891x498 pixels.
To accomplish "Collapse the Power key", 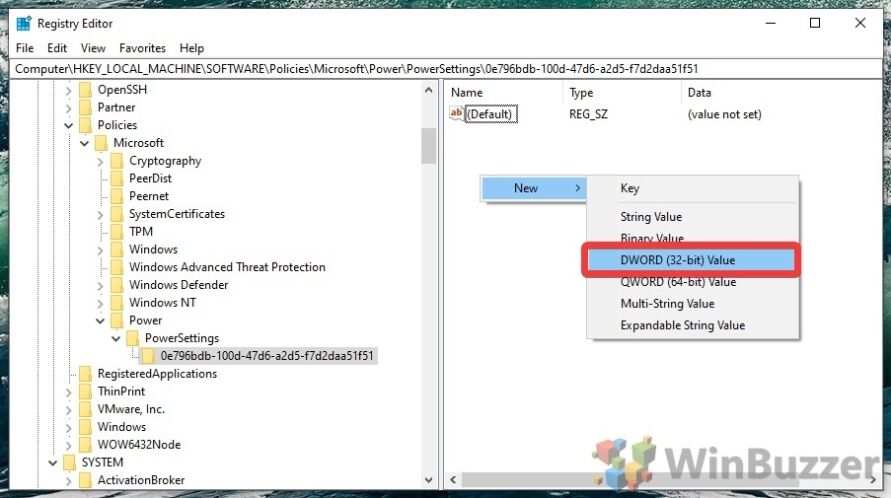I will click(100, 321).
